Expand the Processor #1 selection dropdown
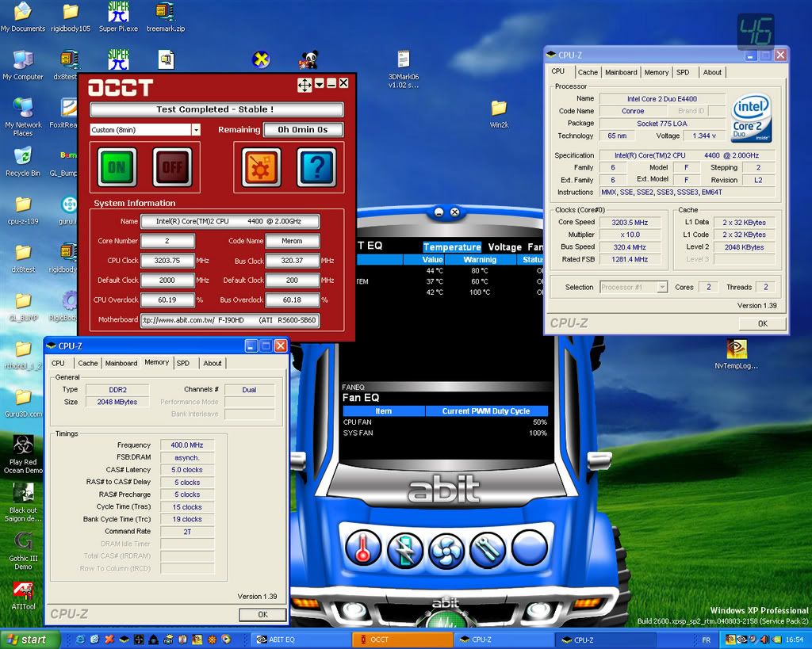The height and width of the screenshot is (649, 812). [662, 287]
